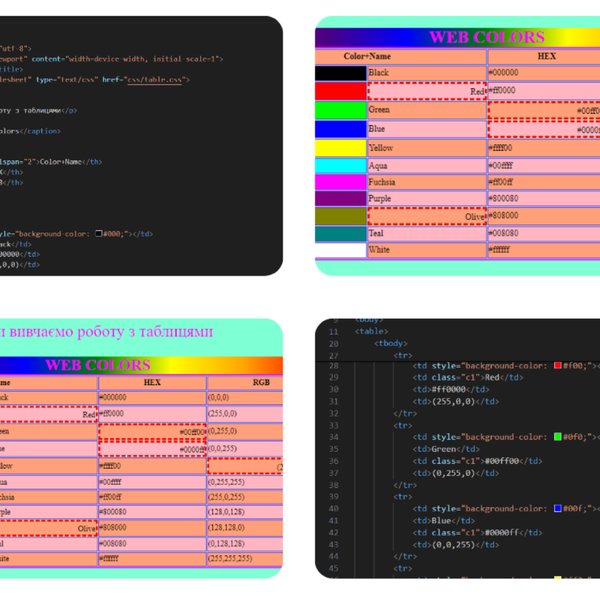Click code line 42 containing #0000ff

[477, 533]
